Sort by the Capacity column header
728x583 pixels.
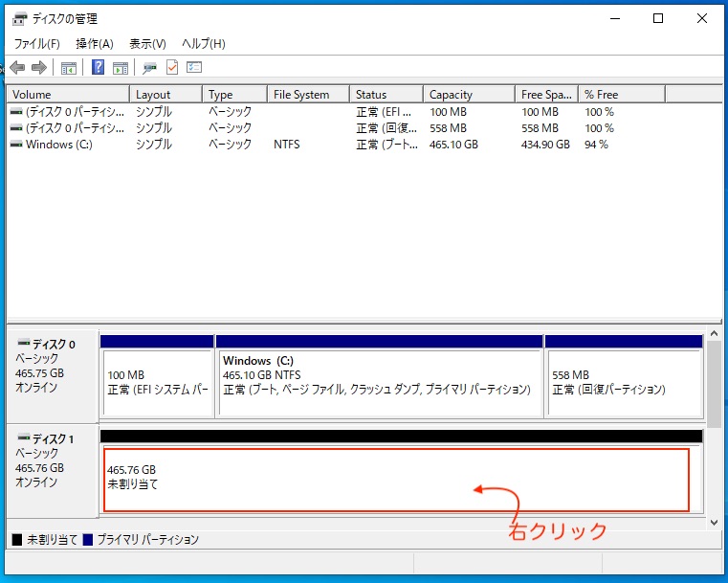coord(470,95)
